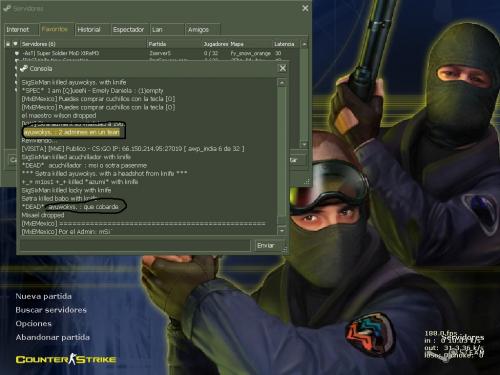This screenshot has height=375, width=500.
Task: Click the server list scroll down arrow
Action: point(304,144)
